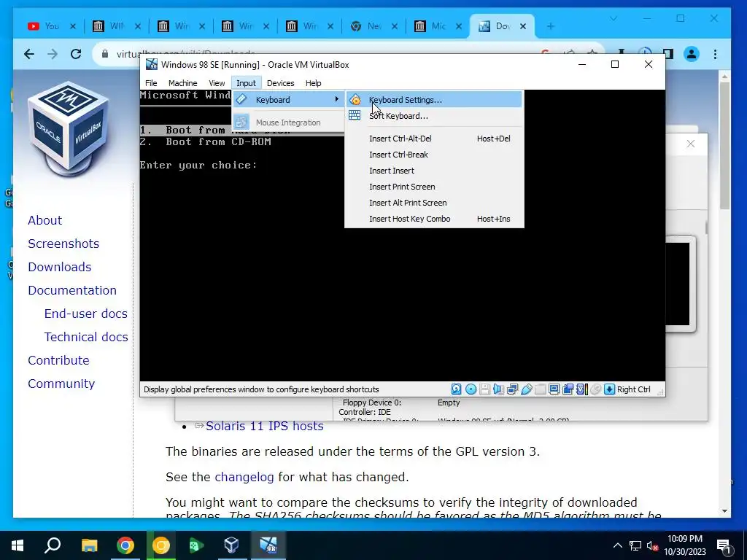The image size is (747, 560).
Task: Click the shared folders indicator icon
Action: [541, 389]
